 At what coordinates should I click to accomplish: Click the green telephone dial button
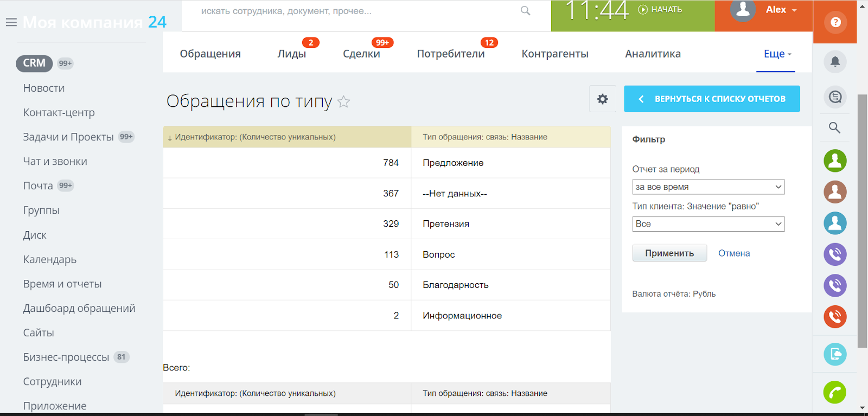835,392
